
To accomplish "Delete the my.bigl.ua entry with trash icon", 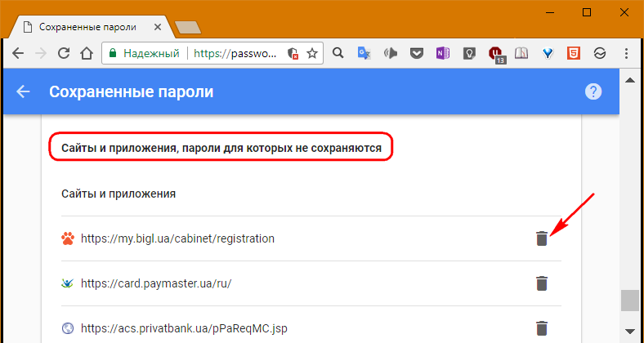I will point(542,238).
